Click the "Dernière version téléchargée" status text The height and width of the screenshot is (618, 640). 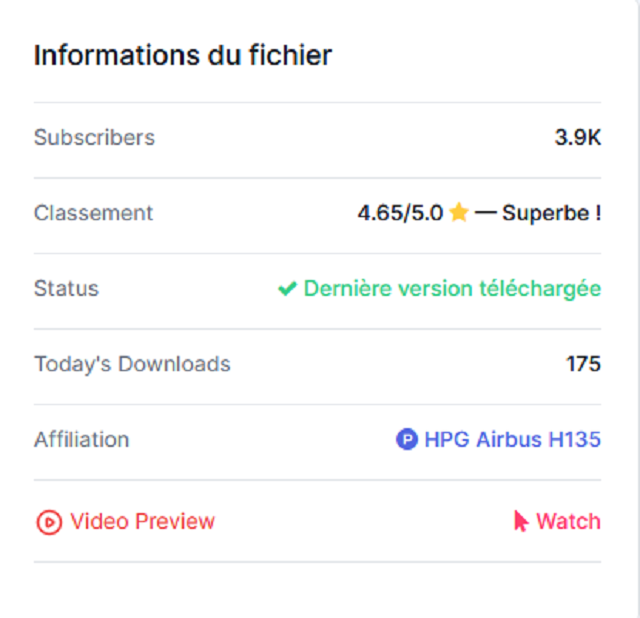tap(452, 288)
